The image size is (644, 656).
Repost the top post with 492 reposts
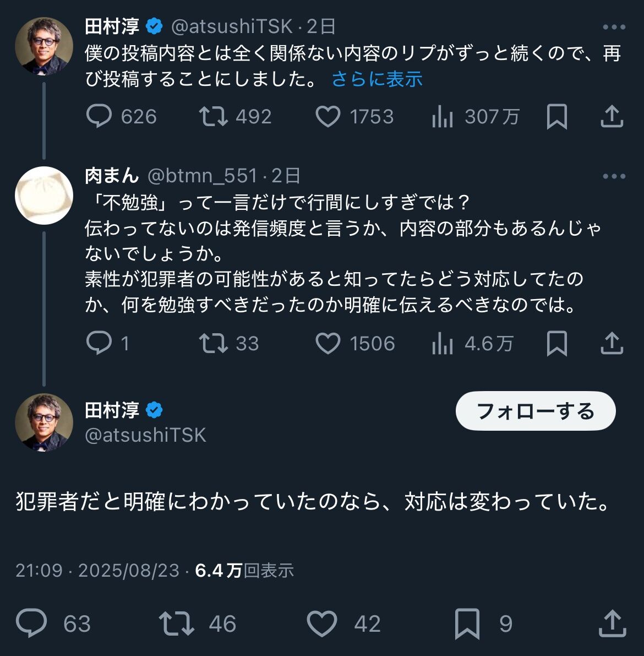(214, 117)
